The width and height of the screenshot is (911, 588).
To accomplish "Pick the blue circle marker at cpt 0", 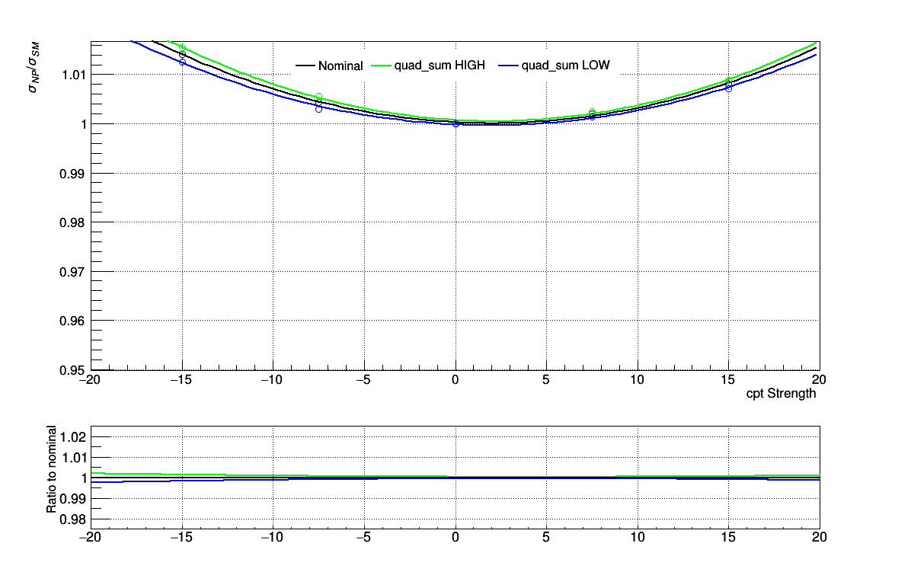I will [x=455, y=123].
